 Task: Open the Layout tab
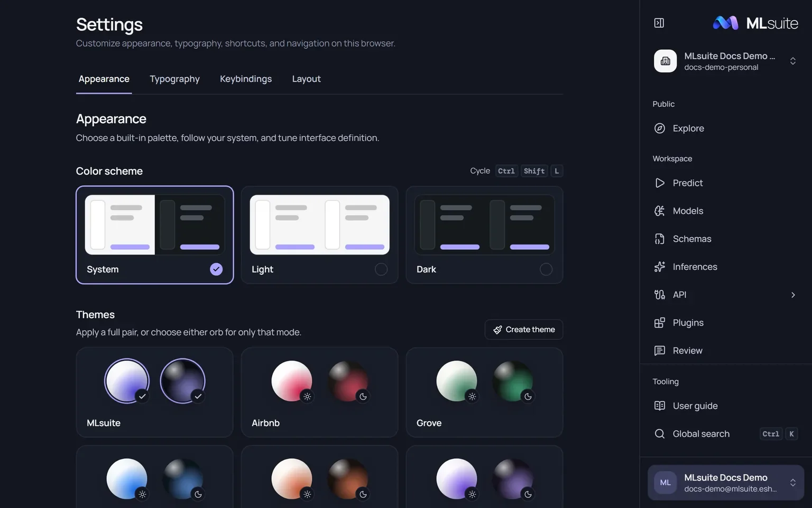point(307,79)
